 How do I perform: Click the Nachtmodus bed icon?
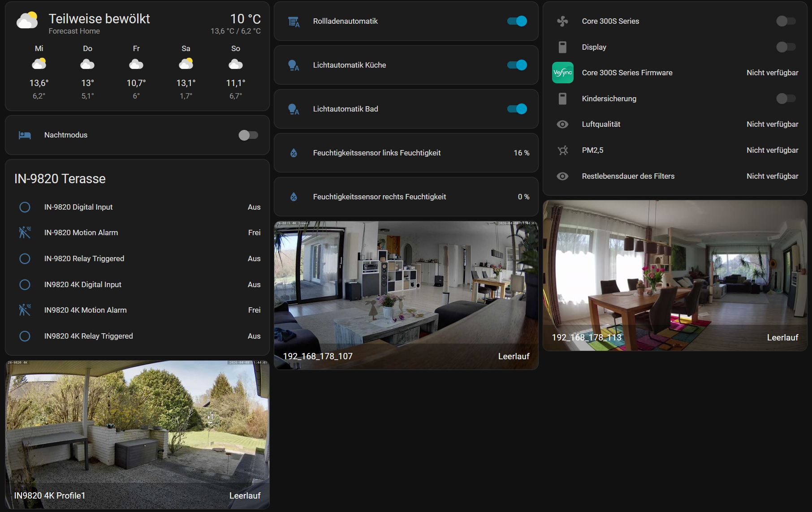point(25,135)
